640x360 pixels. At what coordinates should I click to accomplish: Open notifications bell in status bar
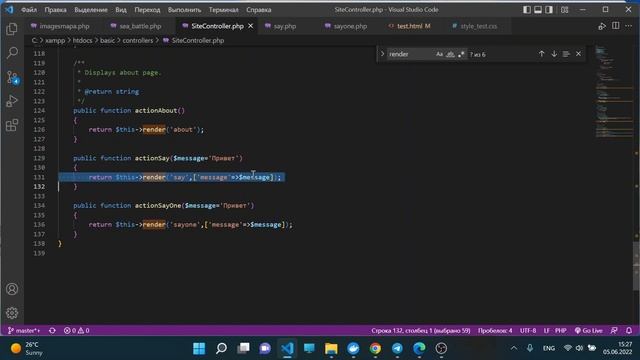(x=629, y=331)
